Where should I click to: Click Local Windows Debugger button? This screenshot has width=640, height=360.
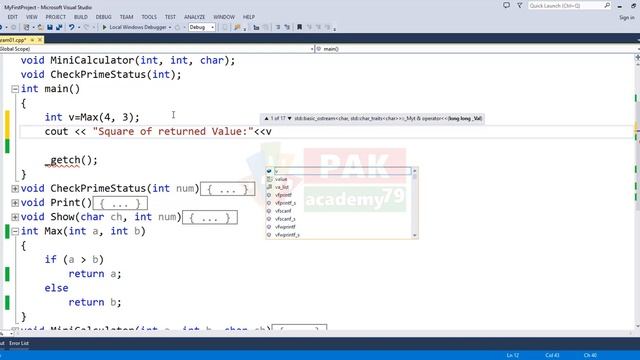tap(138, 27)
